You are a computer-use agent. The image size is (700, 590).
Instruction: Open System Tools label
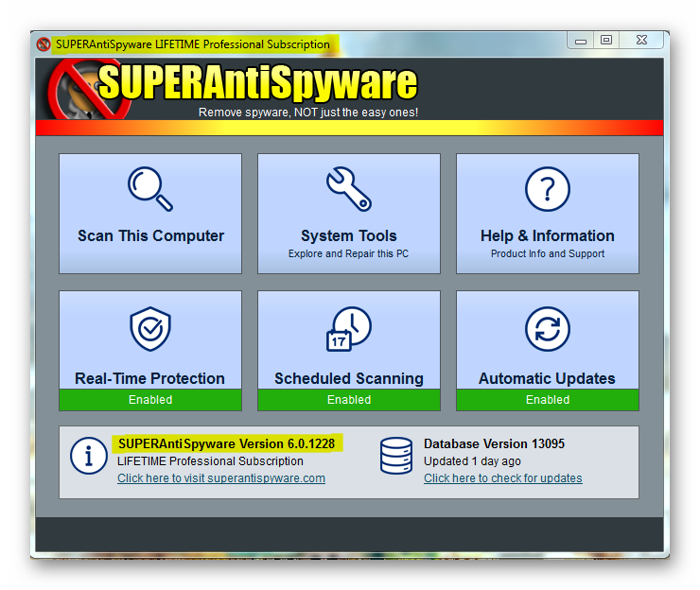pos(349,235)
